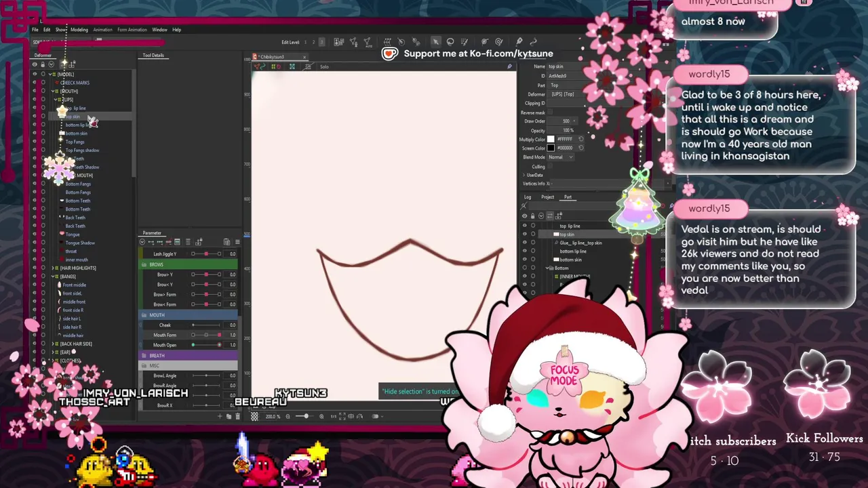Hide the [MODEL] row in Deformer panel
The width and height of the screenshot is (868, 488).
tap(35, 74)
